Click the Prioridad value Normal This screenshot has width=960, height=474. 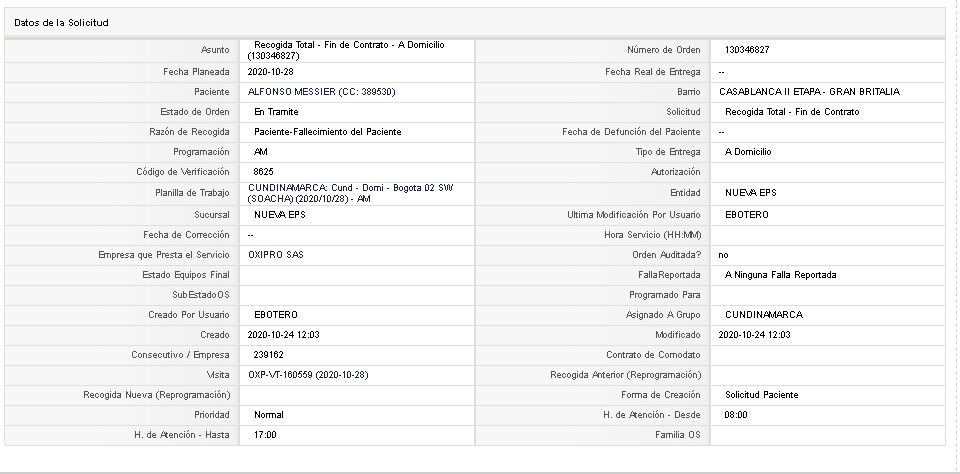[x=269, y=415]
